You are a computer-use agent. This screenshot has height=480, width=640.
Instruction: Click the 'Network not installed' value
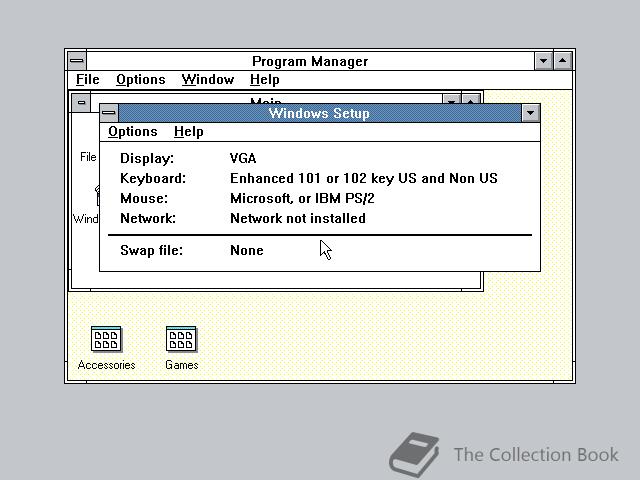298,218
